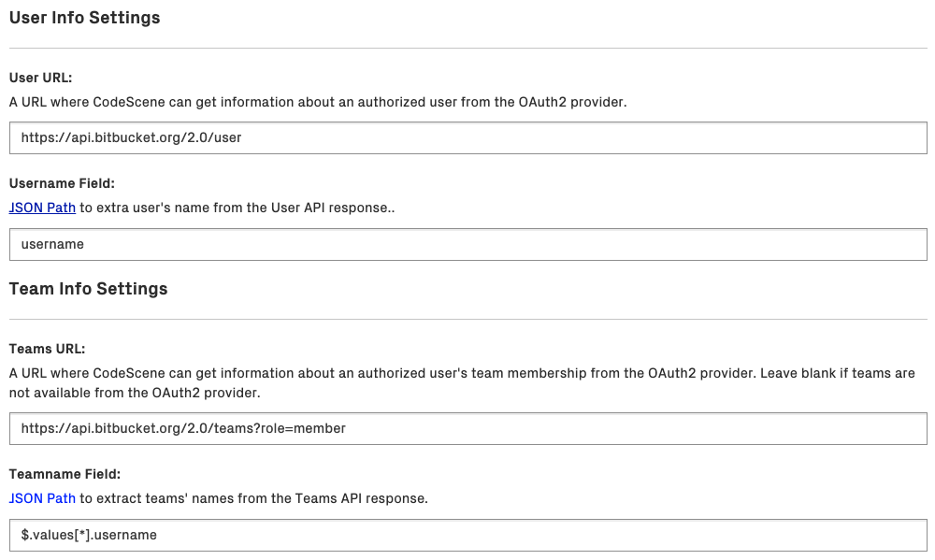
Task: Click the Teams URL input field
Action: point(467,429)
